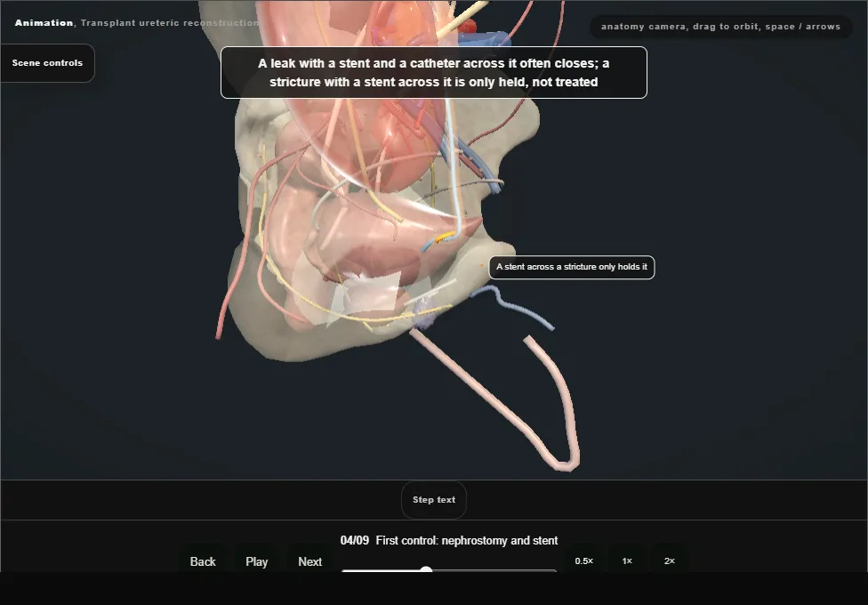Click the 'A stent across a stricture only holds it' label

572,267
